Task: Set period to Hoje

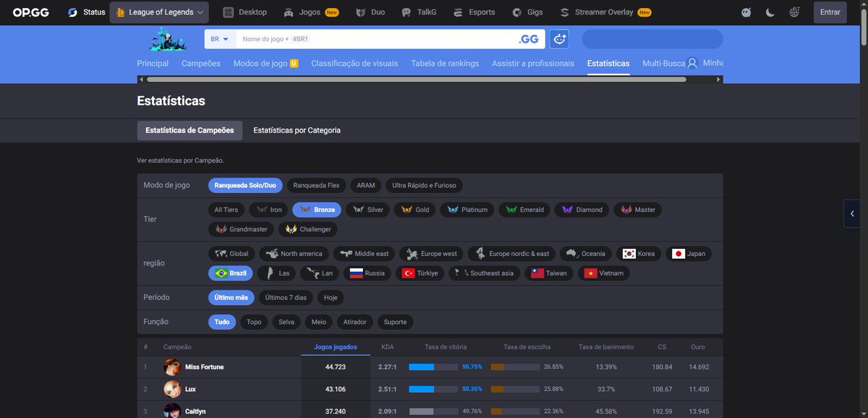Action: pos(331,298)
